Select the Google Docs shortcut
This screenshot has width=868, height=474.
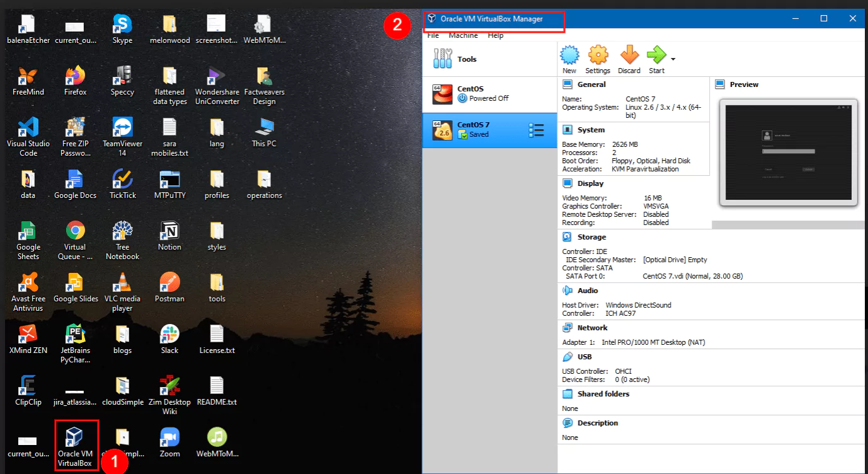coord(75,185)
